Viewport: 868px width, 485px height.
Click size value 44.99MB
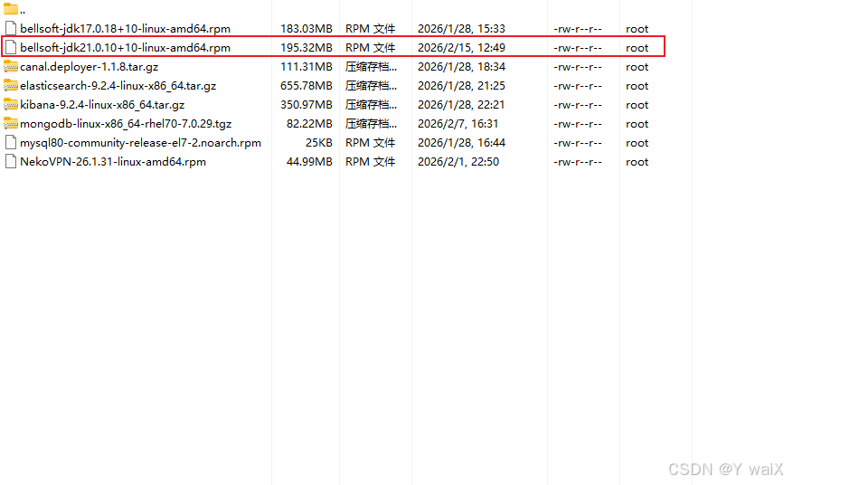tap(309, 162)
